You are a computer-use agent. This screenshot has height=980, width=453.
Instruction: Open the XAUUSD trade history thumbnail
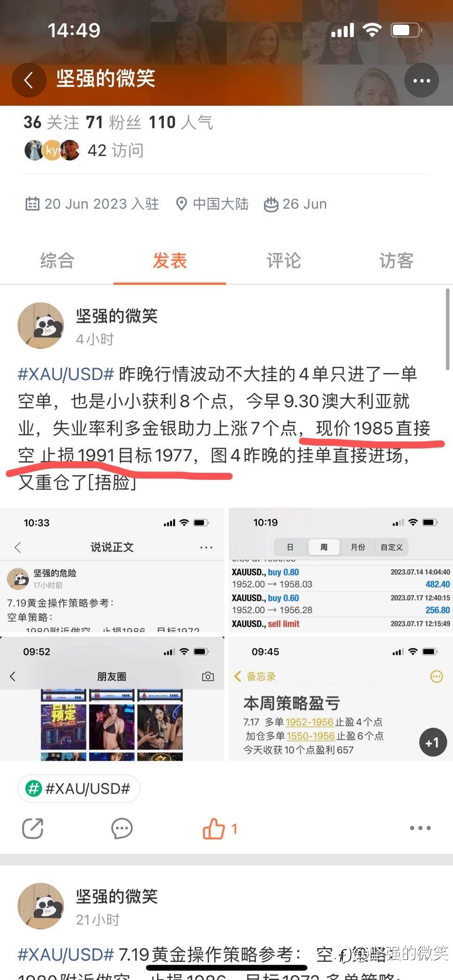click(341, 569)
